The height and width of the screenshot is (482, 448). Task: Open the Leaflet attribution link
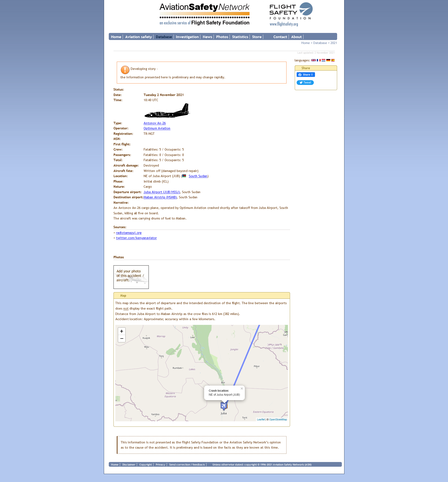[x=261, y=419]
